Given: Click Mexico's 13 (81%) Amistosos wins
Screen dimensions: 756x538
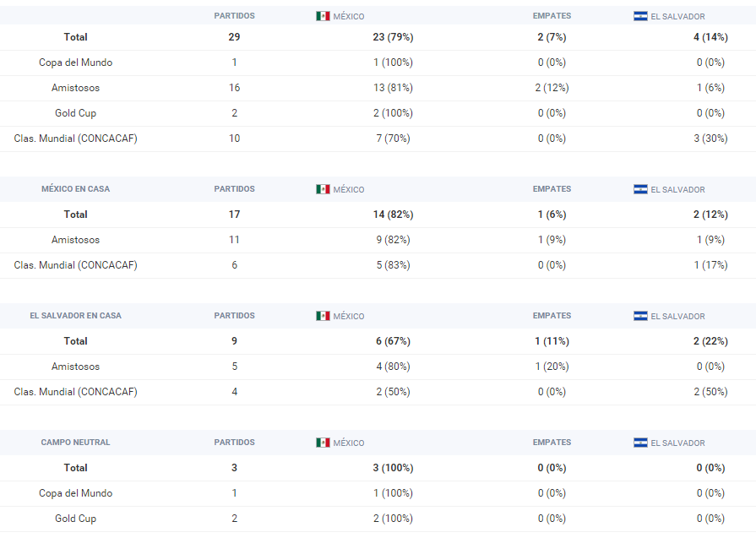Looking at the screenshot, I should (393, 88).
